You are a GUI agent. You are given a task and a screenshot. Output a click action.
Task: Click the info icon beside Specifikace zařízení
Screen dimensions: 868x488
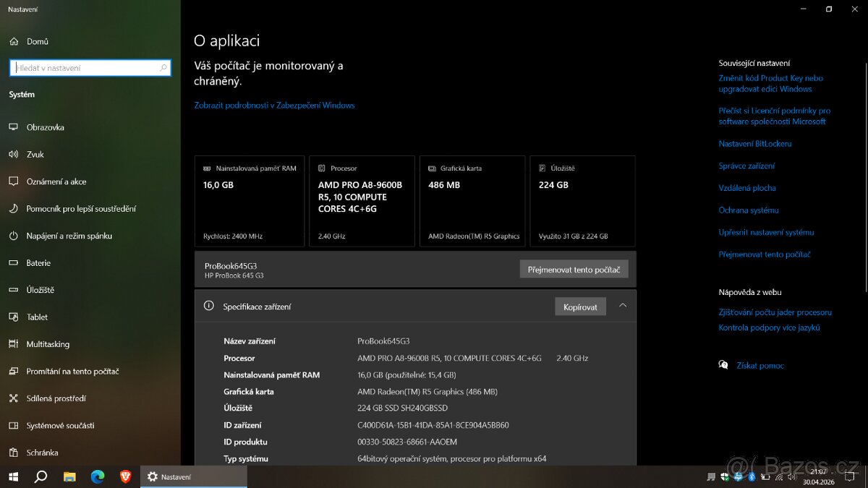click(209, 306)
